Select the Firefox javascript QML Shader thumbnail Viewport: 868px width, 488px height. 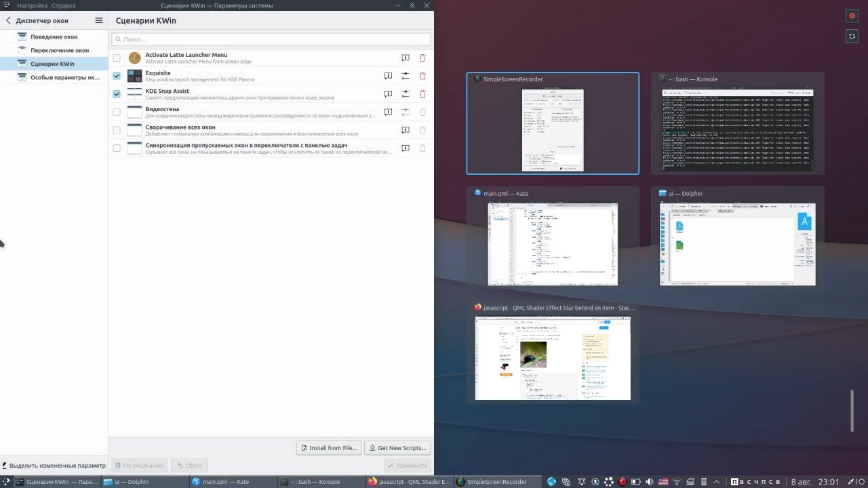(553, 352)
